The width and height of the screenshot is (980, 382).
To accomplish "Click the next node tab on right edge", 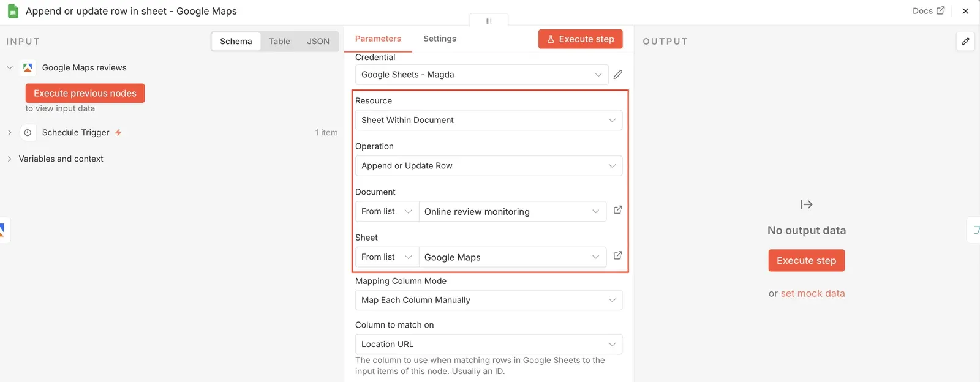I will (x=974, y=230).
